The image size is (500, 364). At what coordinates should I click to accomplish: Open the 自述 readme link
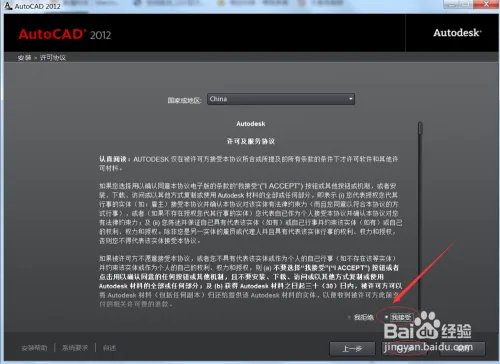[x=109, y=348]
